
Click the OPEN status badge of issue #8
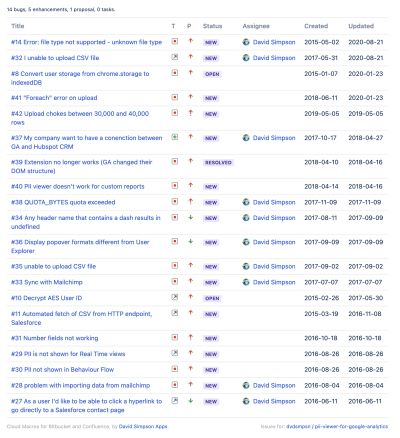212,74
